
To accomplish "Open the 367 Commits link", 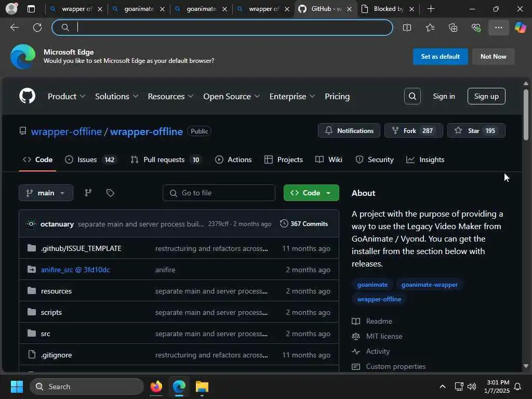I will [304, 223].
